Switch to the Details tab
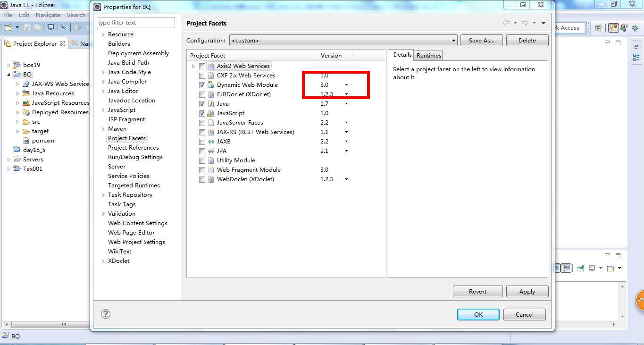644x345 pixels. tap(402, 55)
